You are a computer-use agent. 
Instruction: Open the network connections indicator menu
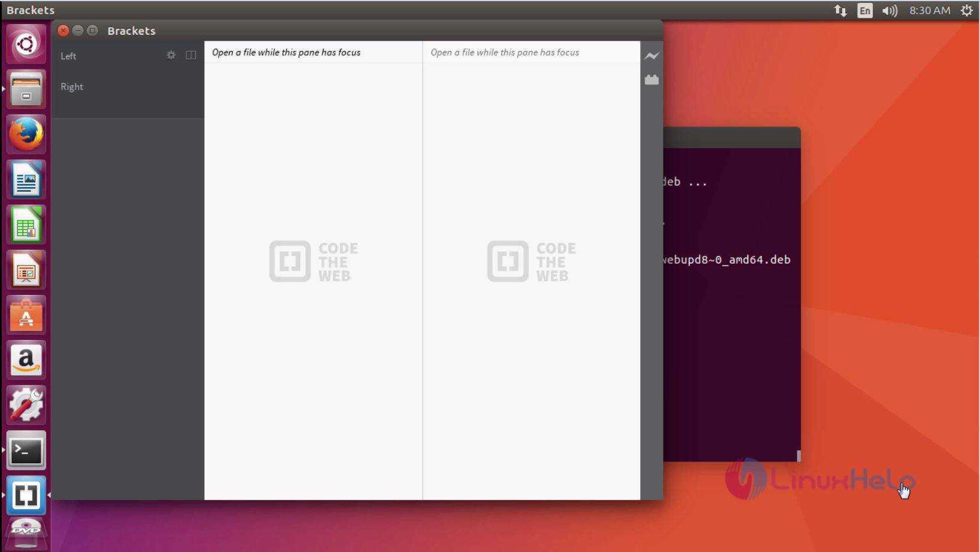point(840,10)
